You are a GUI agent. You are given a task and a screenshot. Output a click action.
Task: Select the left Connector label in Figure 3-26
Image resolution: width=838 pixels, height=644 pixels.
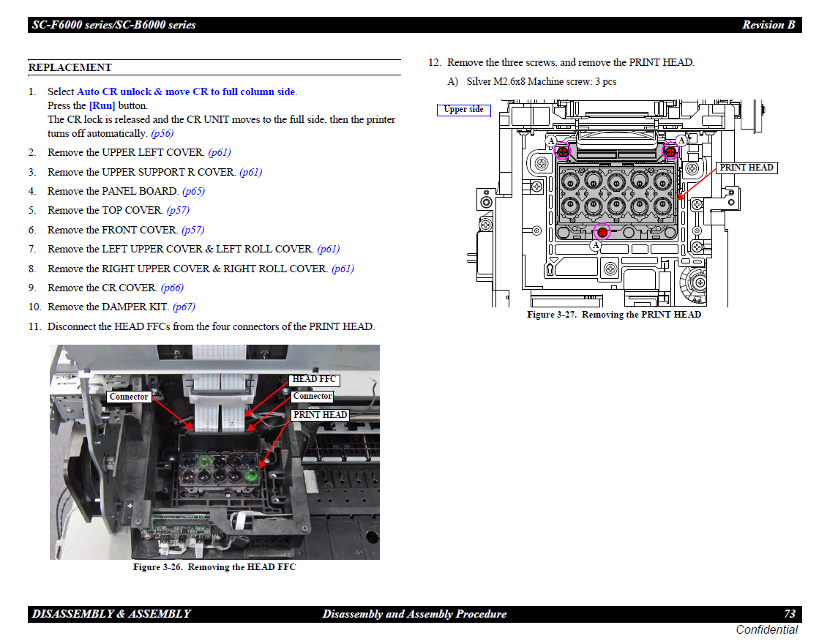129,397
